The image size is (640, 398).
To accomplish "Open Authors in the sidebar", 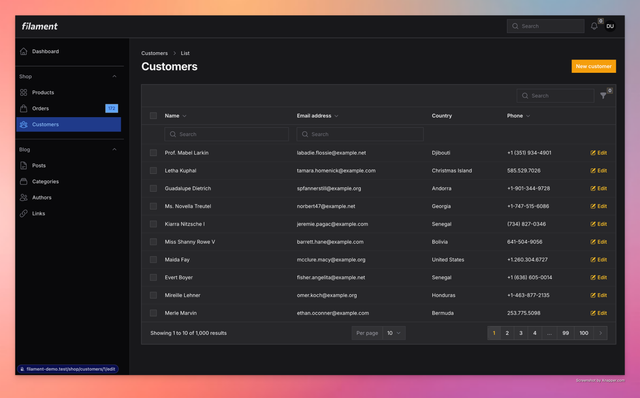I will 69,198.
